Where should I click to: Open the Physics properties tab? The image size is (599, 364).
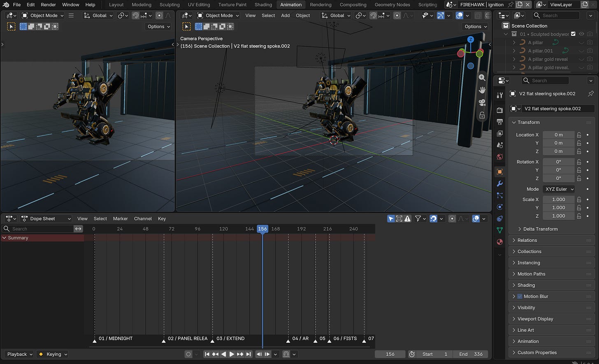pyautogui.click(x=500, y=207)
